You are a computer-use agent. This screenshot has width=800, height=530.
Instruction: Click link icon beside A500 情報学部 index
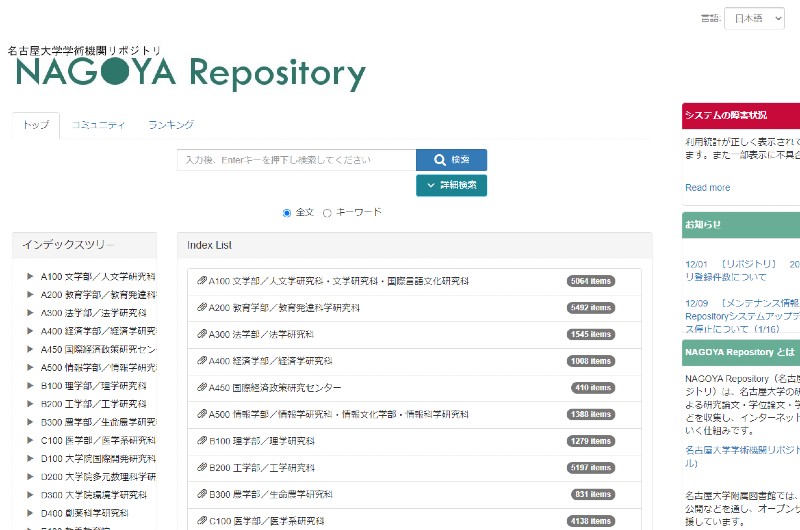point(202,414)
